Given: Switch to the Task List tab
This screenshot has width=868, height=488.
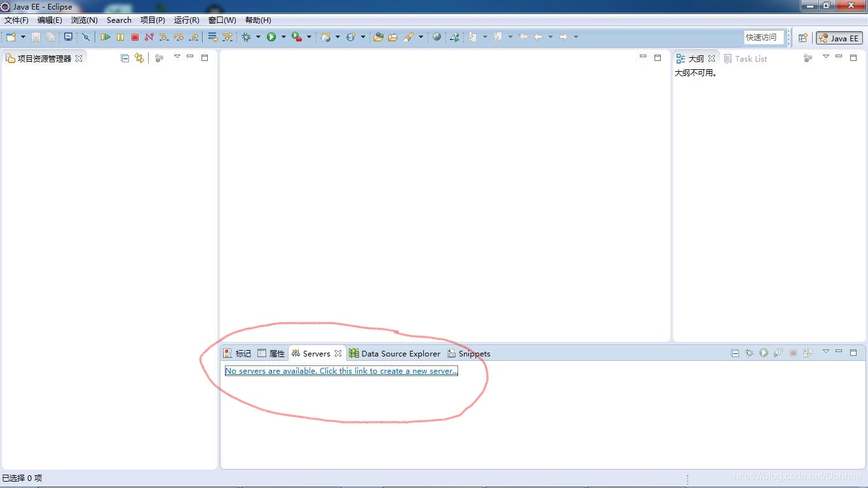Looking at the screenshot, I should coord(745,58).
